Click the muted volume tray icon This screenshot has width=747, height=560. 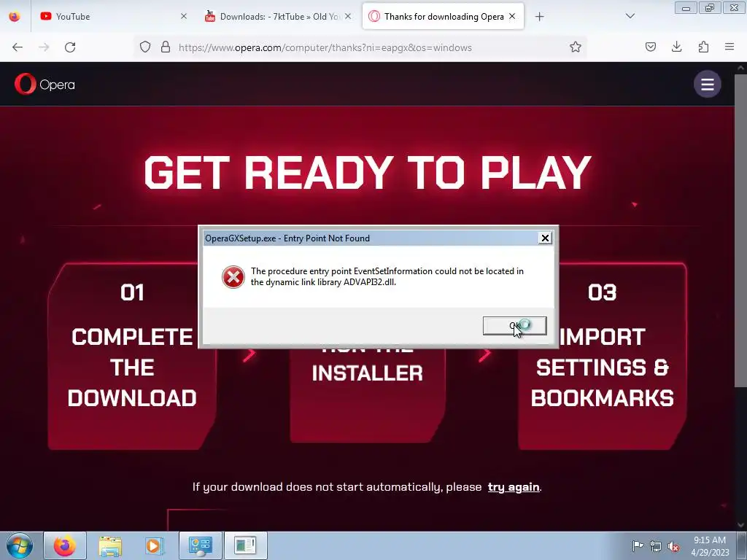coord(673,546)
